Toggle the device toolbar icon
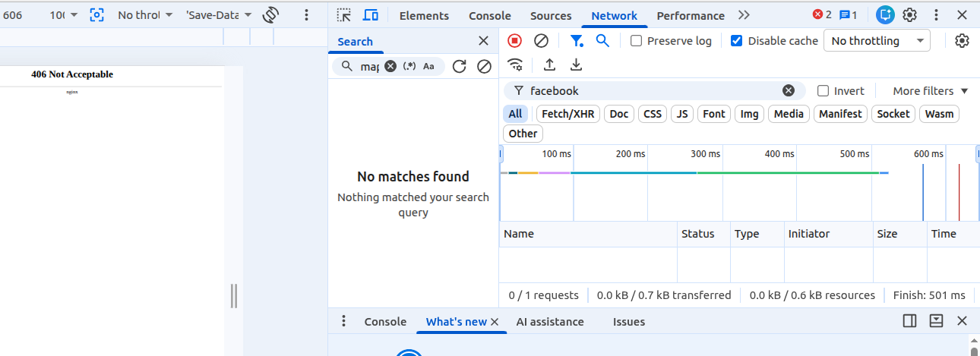980x356 pixels. click(371, 15)
